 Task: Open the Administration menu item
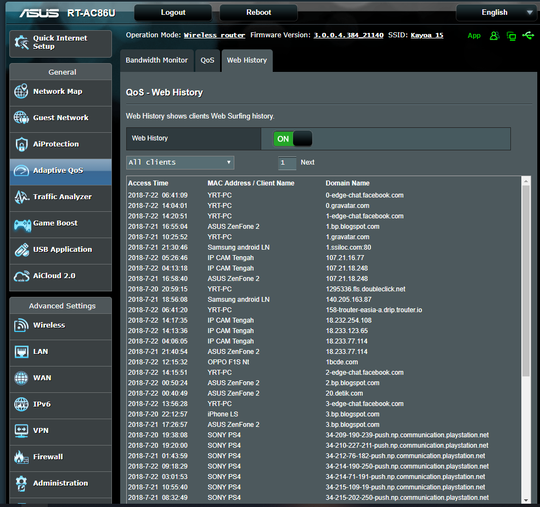(x=61, y=484)
